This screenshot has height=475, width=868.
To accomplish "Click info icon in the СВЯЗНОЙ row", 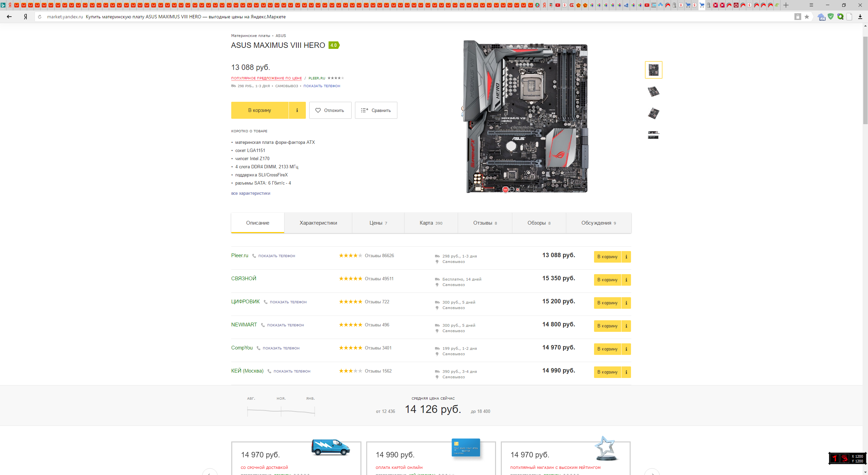I will [x=626, y=280].
